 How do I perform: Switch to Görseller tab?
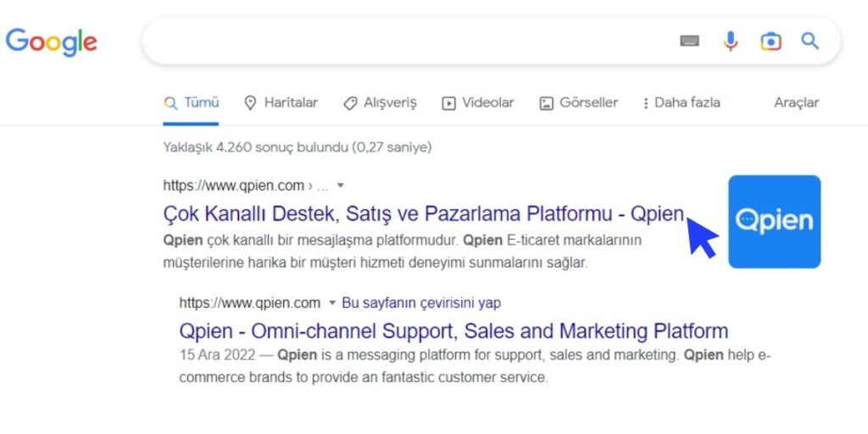tap(578, 103)
